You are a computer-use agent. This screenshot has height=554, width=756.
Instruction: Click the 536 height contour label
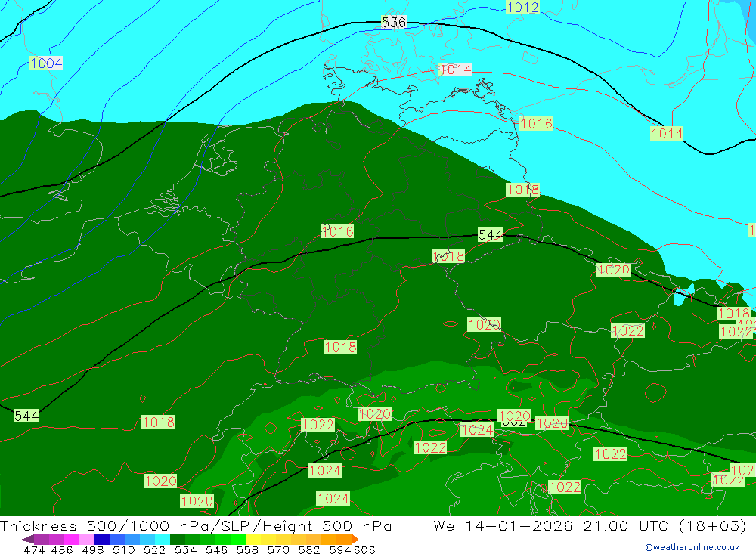tap(394, 22)
